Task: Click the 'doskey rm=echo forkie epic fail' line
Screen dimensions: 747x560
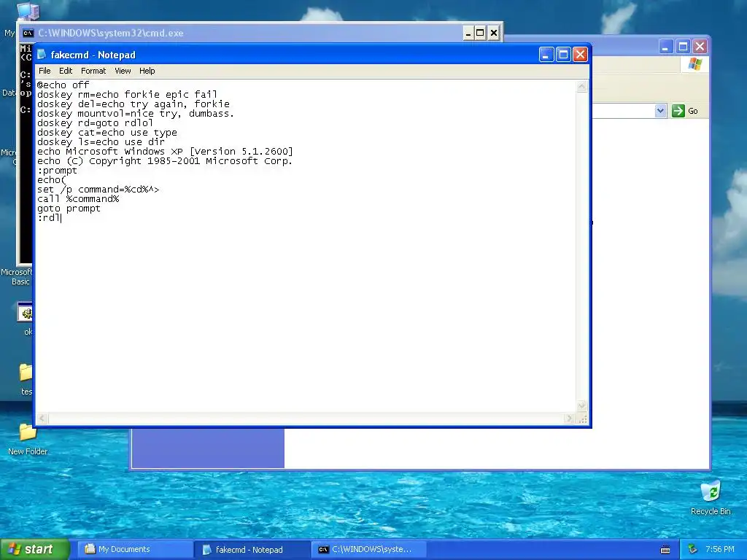Action: (x=127, y=95)
